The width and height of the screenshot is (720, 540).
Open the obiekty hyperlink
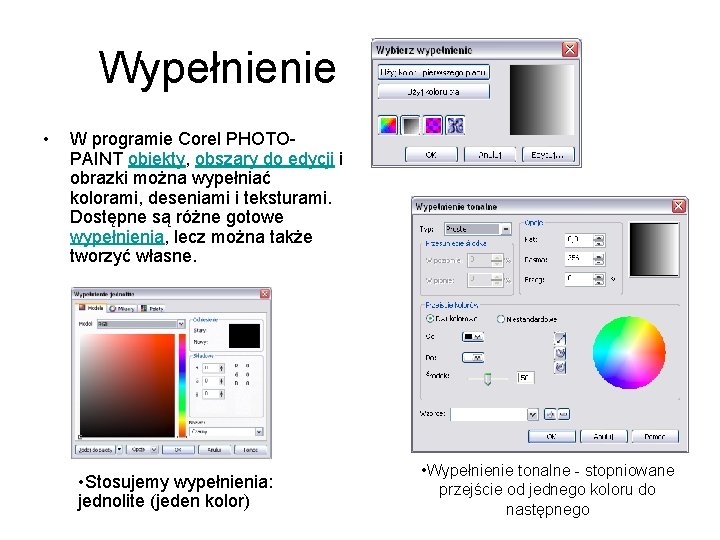[x=157, y=159]
